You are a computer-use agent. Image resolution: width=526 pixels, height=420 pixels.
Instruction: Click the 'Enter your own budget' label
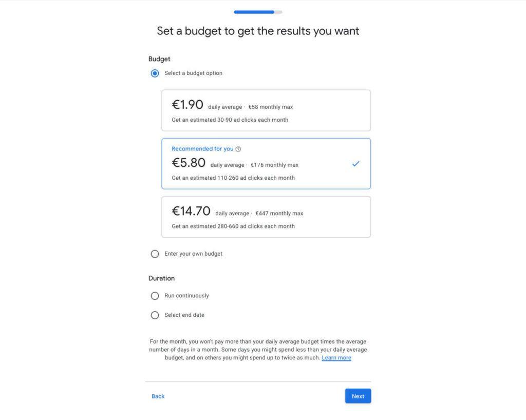(193, 254)
